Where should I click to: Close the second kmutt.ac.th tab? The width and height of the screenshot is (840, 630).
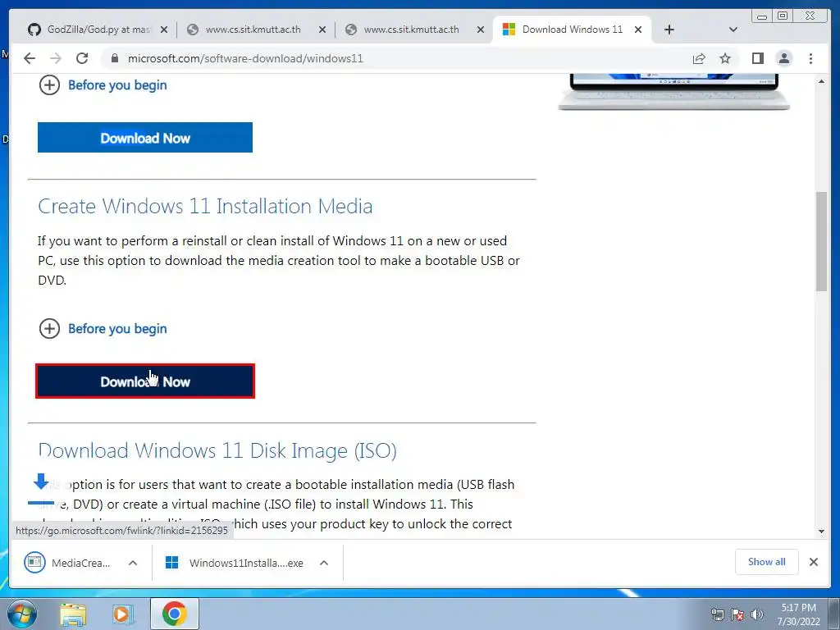click(x=481, y=30)
